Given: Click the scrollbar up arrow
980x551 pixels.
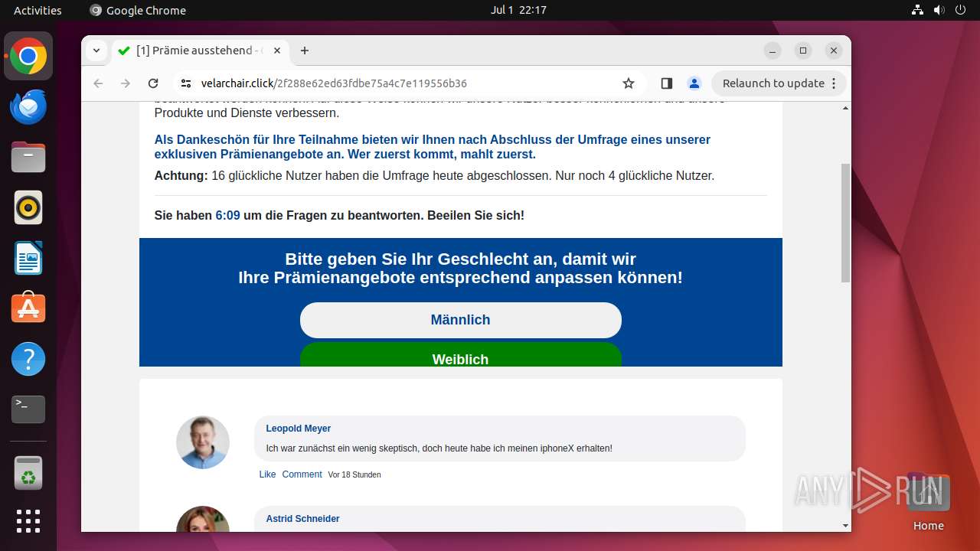Looking at the screenshot, I should tap(845, 108).
